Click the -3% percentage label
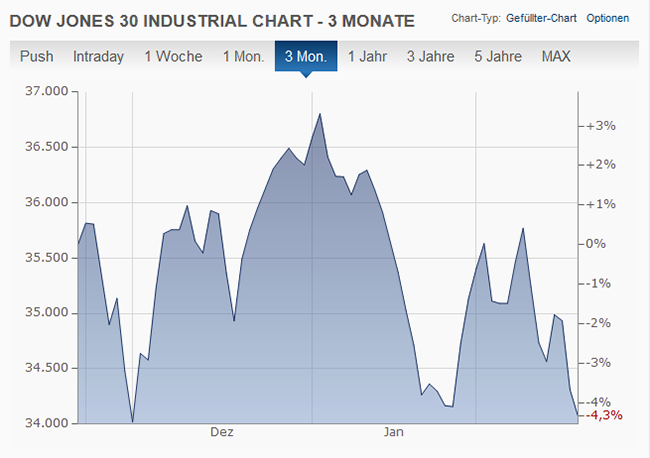Screen dimensions: 650x458 point(598,363)
